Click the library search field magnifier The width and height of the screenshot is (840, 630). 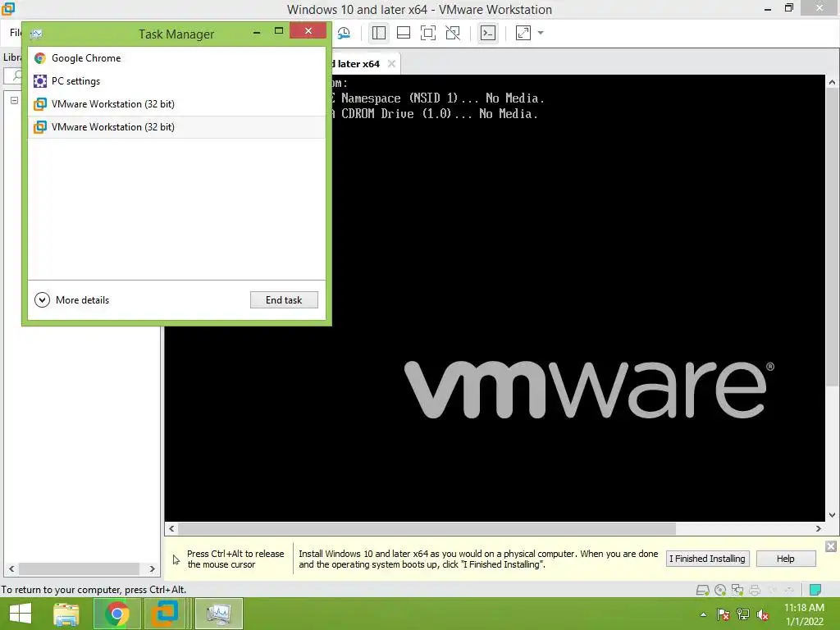coord(16,75)
